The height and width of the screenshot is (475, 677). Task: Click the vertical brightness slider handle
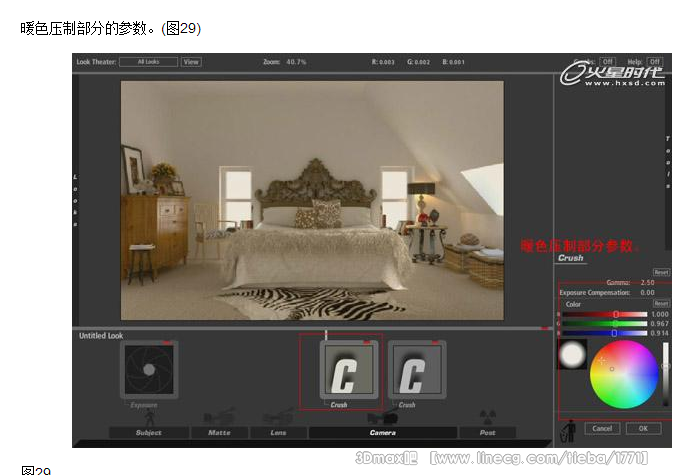(x=665, y=366)
